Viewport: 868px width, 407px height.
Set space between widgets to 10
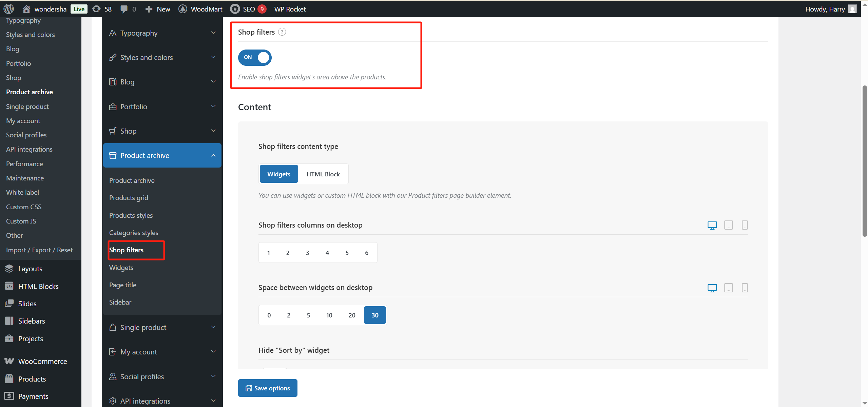(329, 315)
